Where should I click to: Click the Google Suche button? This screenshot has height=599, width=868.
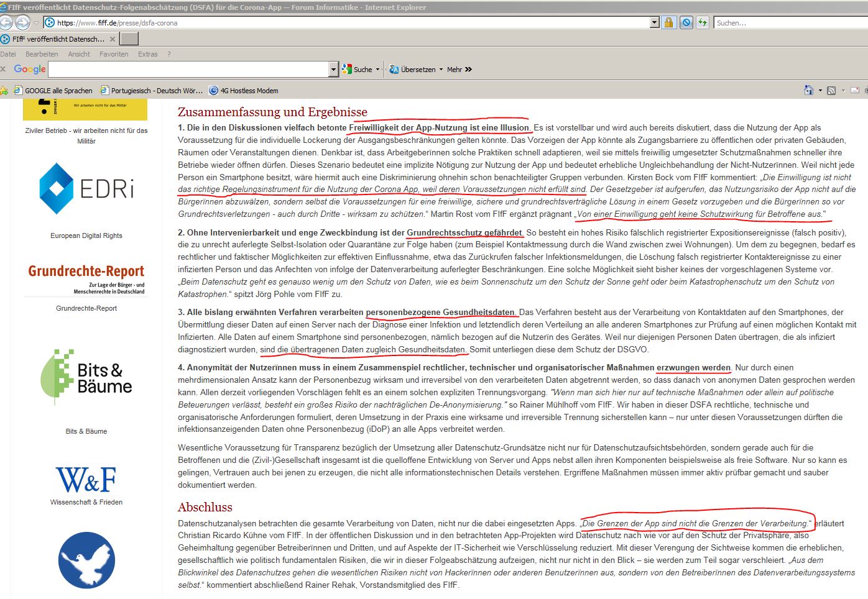click(x=358, y=70)
